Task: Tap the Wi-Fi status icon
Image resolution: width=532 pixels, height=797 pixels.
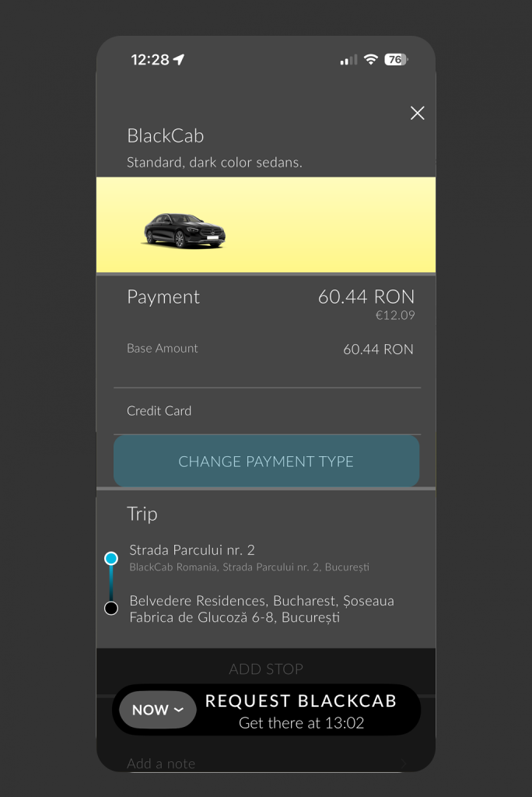Action: [371, 60]
